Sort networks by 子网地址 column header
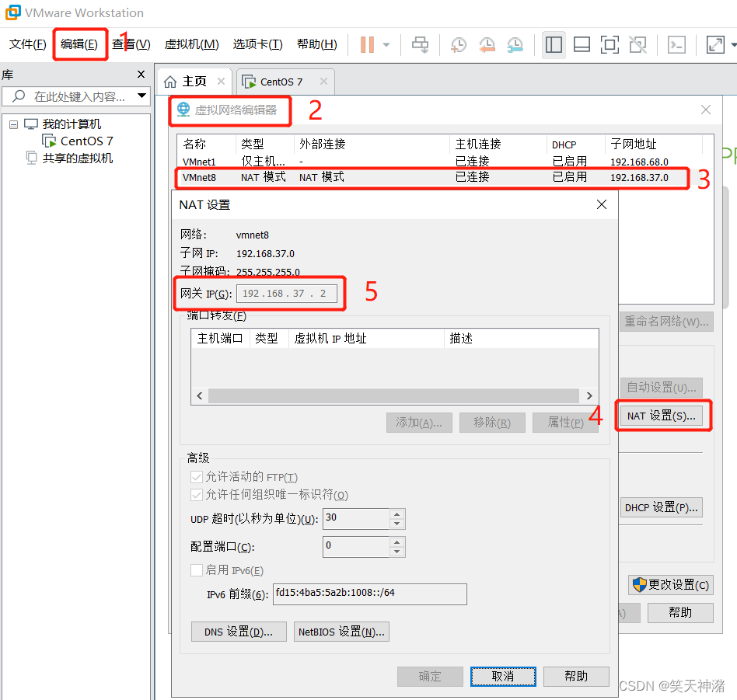Viewport: 737px width, 700px height. [653, 144]
